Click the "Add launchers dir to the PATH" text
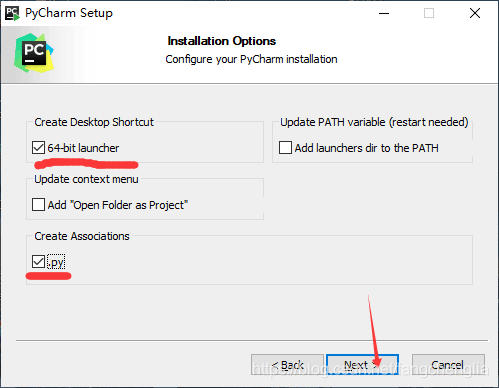499x388 pixels. coord(366,148)
